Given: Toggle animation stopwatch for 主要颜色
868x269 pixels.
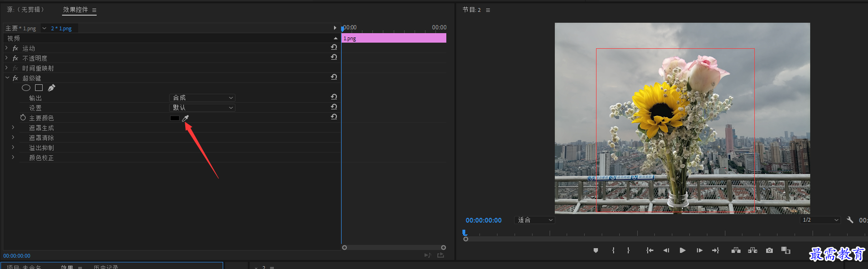Looking at the screenshot, I should click(23, 117).
